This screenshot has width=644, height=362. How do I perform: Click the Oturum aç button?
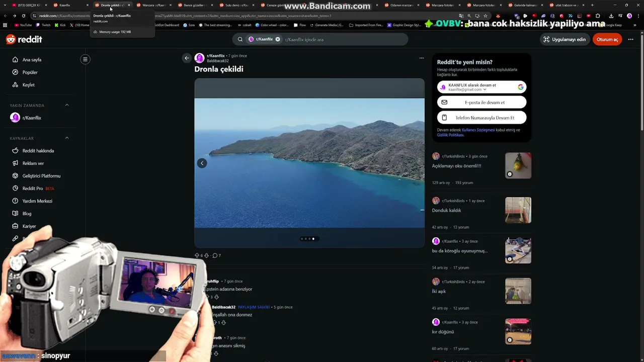pos(607,39)
